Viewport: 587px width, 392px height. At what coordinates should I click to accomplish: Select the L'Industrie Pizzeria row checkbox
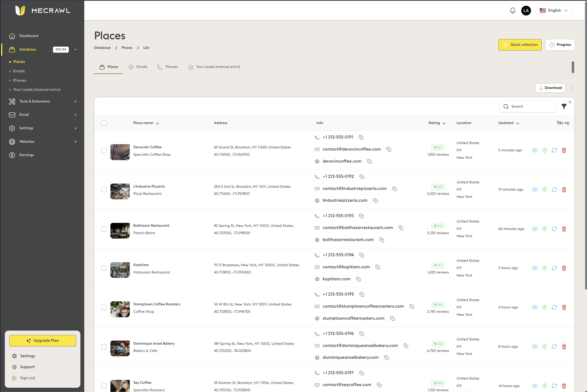[x=104, y=190]
